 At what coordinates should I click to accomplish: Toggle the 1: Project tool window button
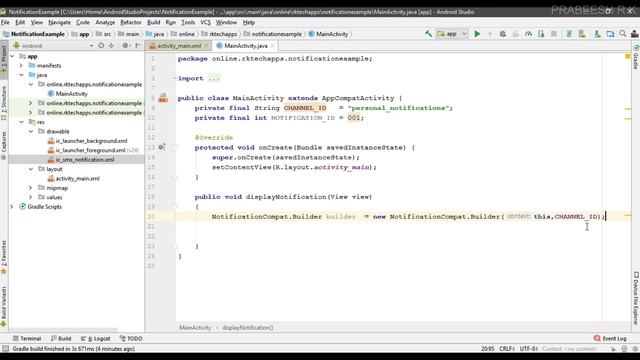click(4, 59)
